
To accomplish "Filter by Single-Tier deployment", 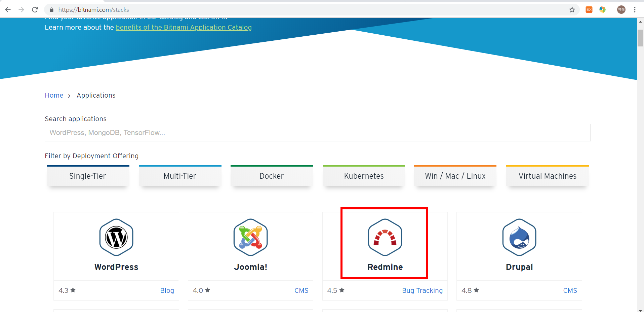I will (88, 176).
